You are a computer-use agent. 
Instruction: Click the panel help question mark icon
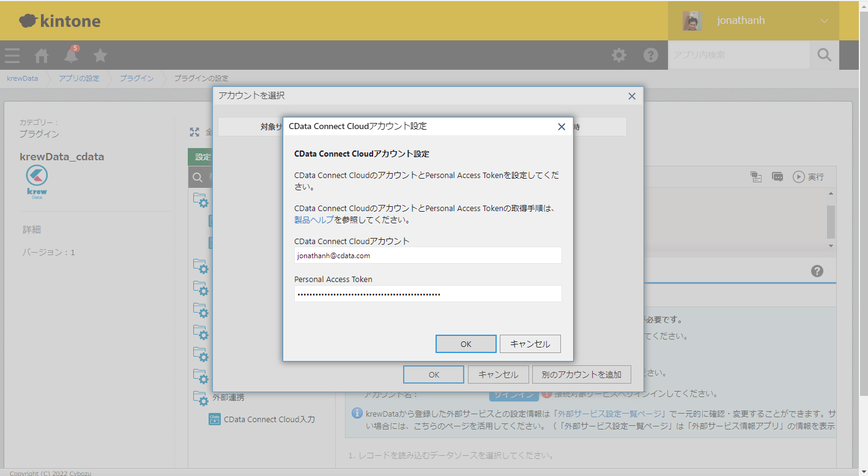pos(817,271)
